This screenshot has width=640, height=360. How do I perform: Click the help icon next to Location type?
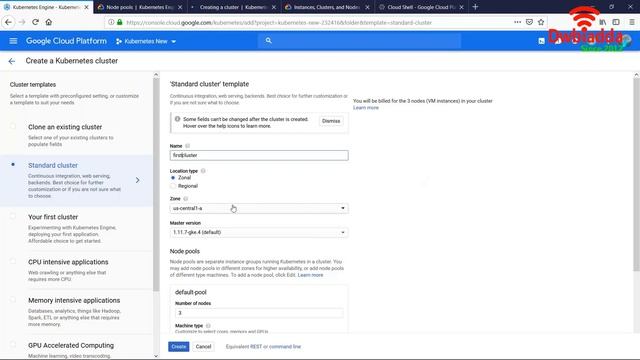pyautogui.click(x=203, y=171)
